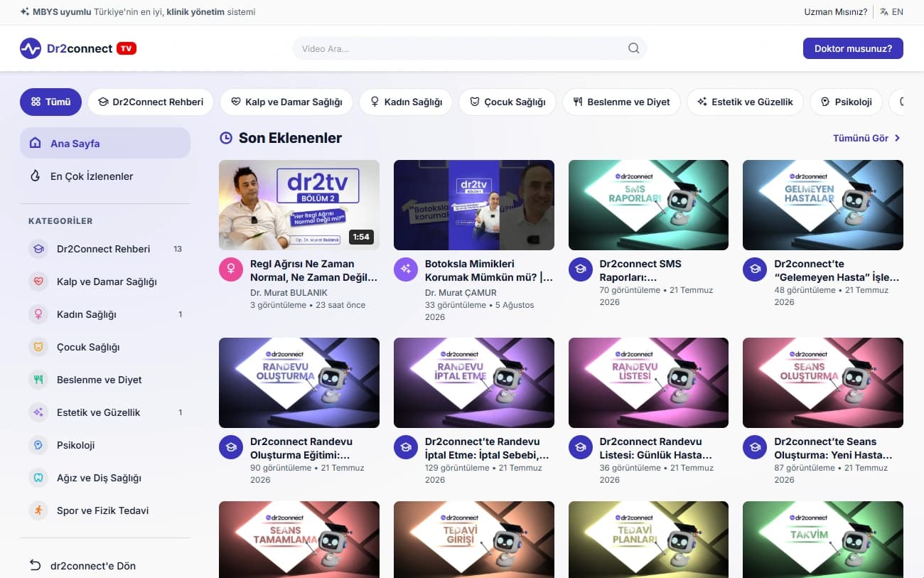Select the flame icon for En Çok İzlenenler
The image size is (924, 578).
(x=35, y=176)
